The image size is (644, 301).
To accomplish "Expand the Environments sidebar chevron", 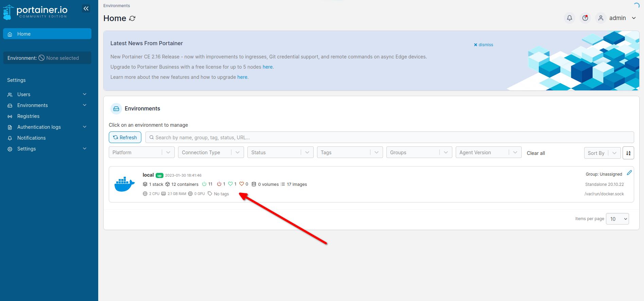I will pos(85,105).
